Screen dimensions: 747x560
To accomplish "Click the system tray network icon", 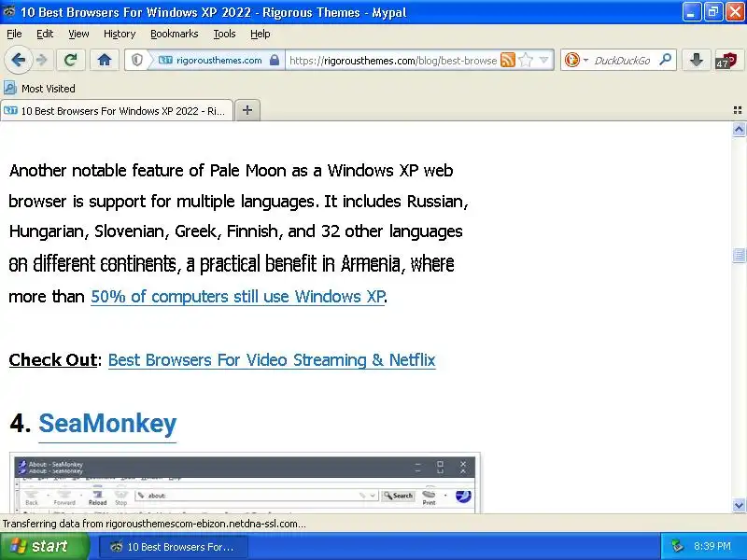I will pyautogui.click(x=677, y=546).
